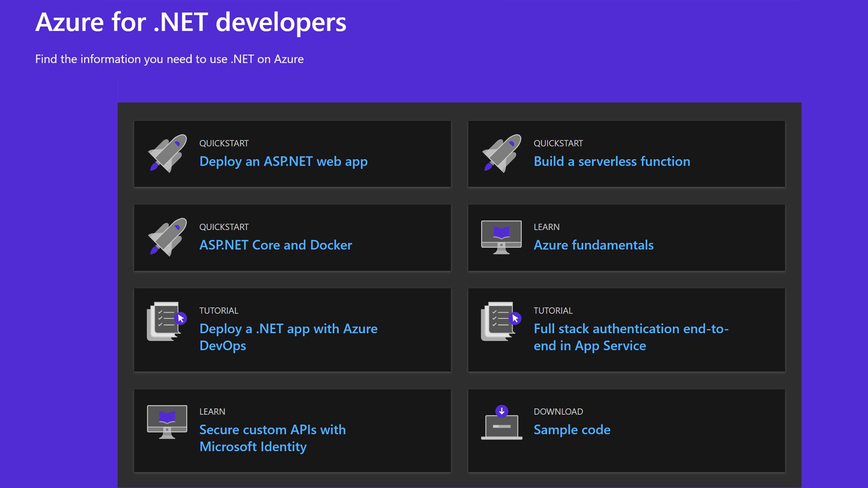Open Build a serverless function quickstart
The width and height of the screenshot is (868, 488).
(612, 161)
